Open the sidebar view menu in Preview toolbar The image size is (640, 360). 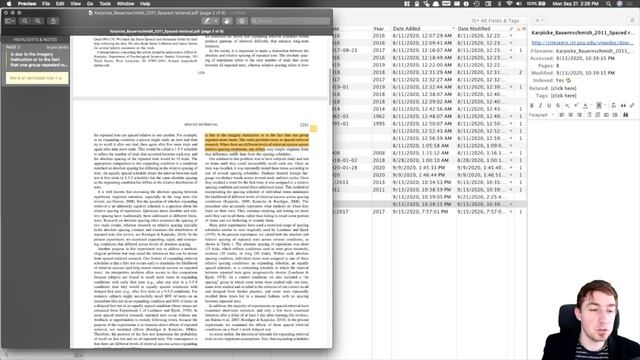click(10, 21)
